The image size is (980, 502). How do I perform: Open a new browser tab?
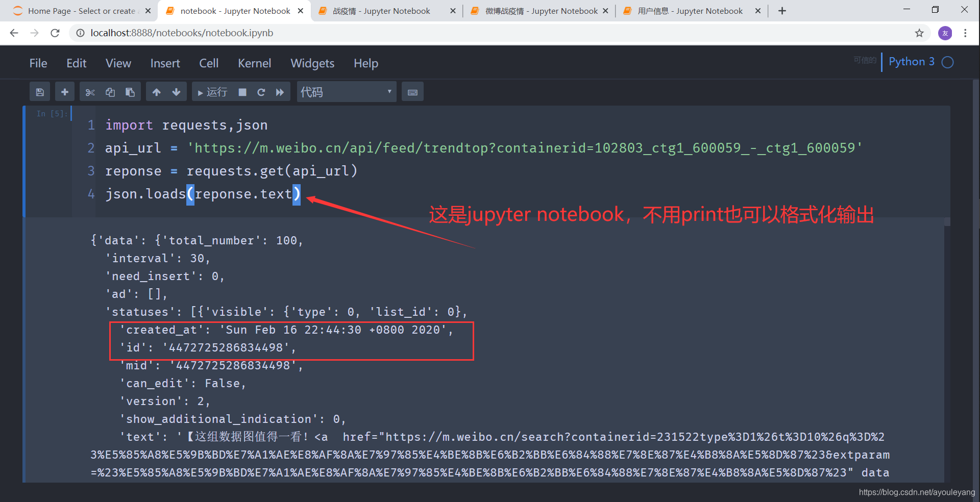click(782, 11)
